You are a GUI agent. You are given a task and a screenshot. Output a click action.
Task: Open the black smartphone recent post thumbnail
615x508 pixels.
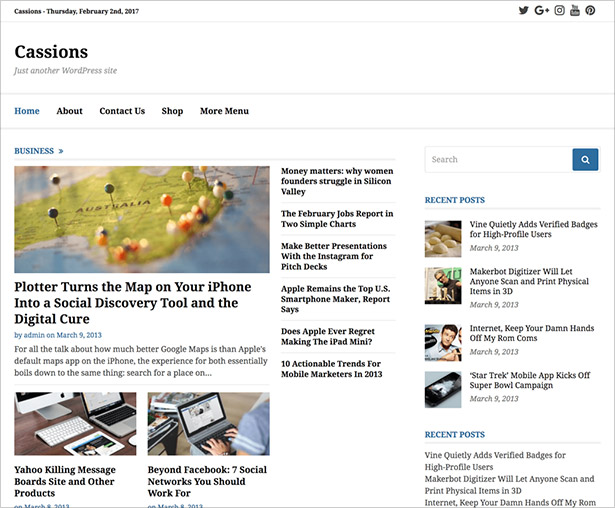[x=443, y=390]
